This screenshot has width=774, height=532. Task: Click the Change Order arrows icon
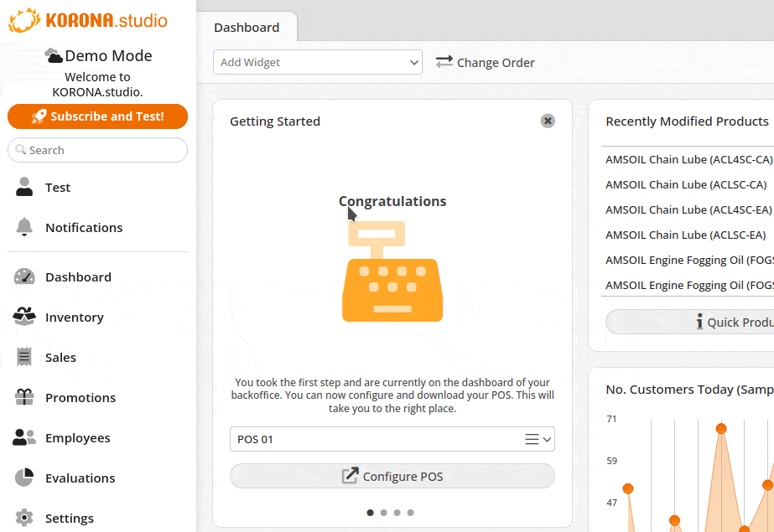point(444,62)
